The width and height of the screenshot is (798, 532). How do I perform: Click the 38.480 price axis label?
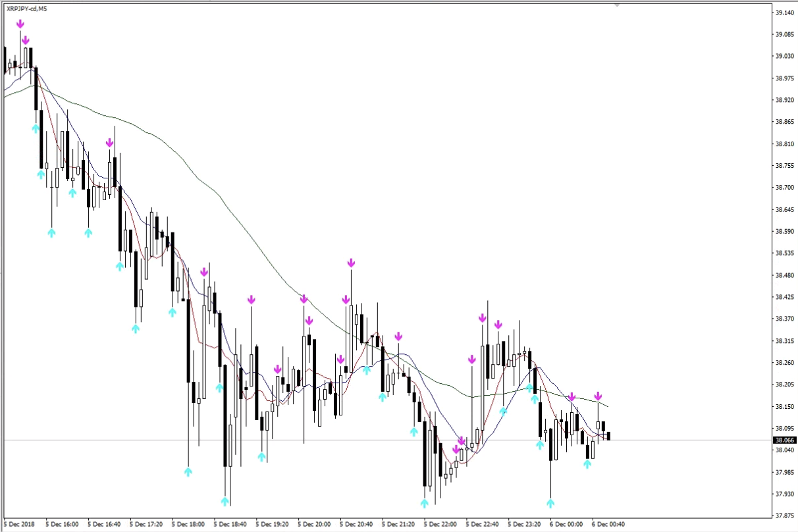point(785,275)
